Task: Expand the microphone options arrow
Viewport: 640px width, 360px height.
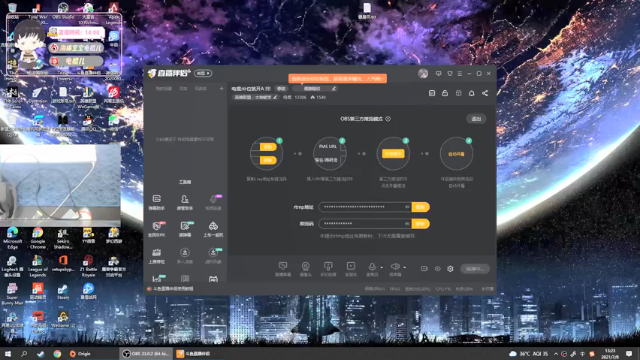Action: click(382, 267)
